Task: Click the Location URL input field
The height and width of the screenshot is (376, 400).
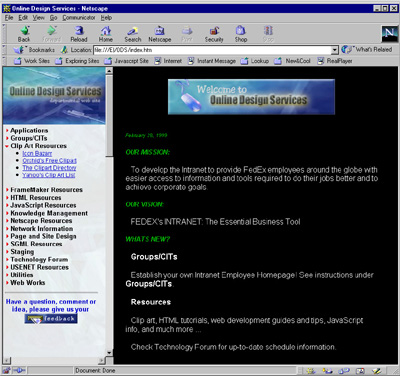Action: [212, 50]
